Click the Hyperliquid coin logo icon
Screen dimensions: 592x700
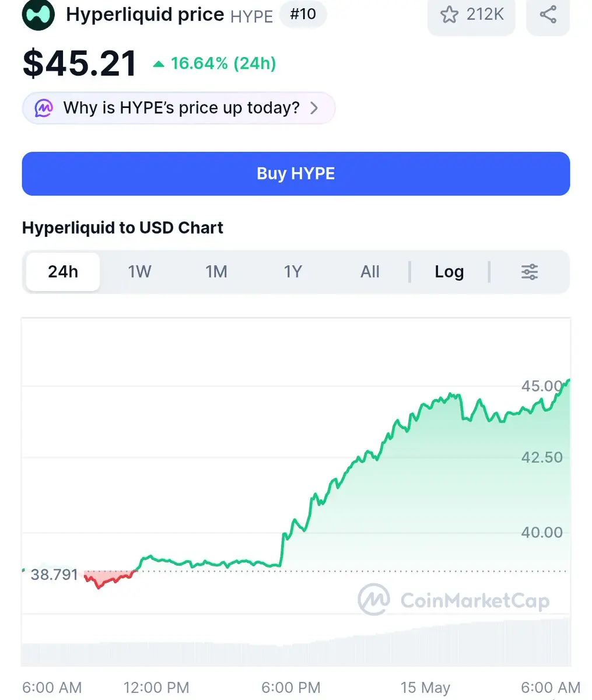tap(38, 14)
